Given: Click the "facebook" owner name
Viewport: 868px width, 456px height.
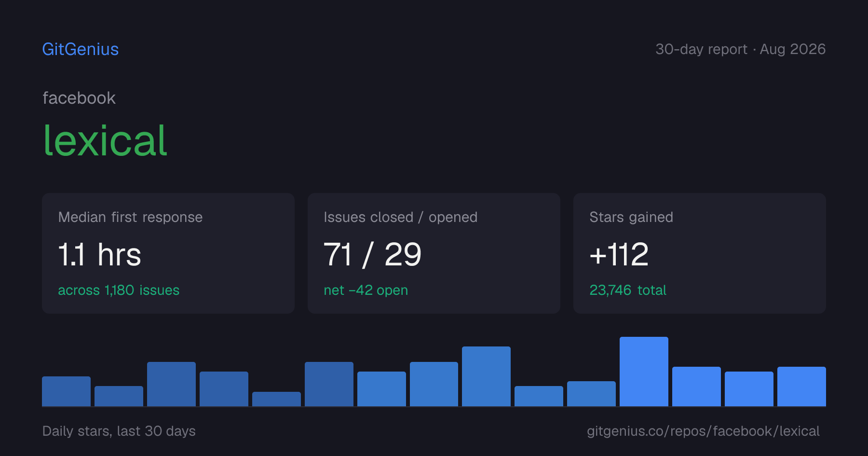Looking at the screenshot, I should [x=79, y=98].
